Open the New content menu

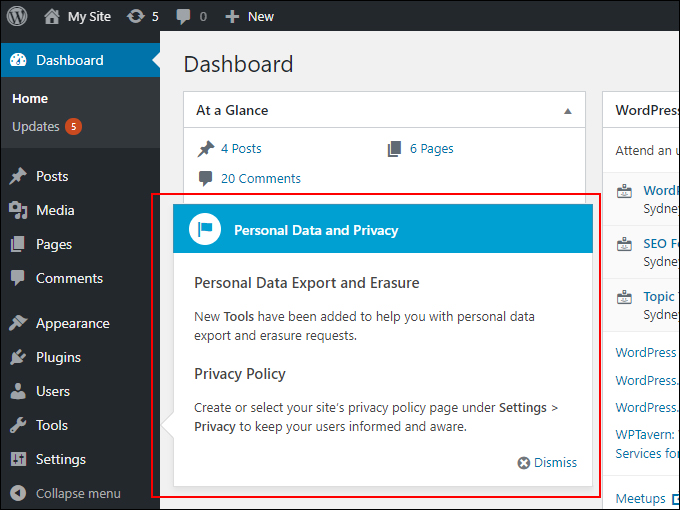[x=261, y=16]
